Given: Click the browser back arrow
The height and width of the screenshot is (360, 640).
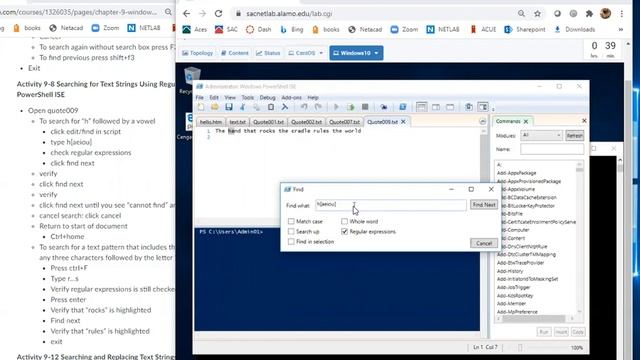Looking at the screenshot, I should pyautogui.click(x=187, y=13).
